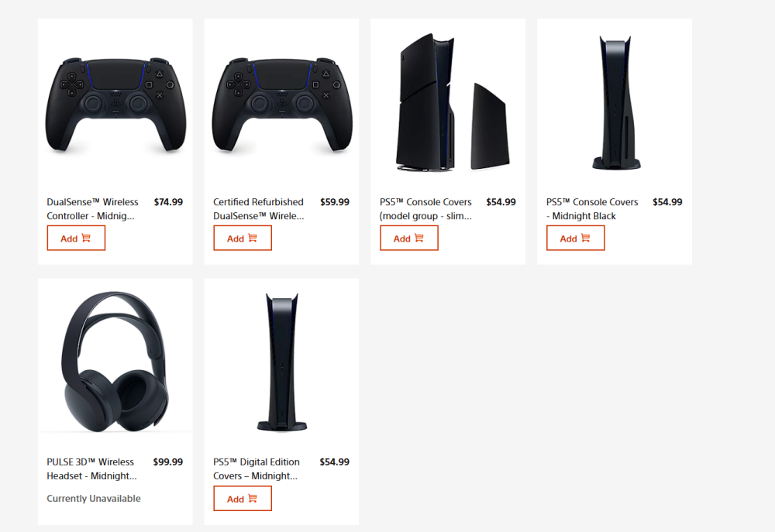Viewport: 775px width, 532px height.
Task: Open Certified Refurbished DualSense product image
Action: (x=282, y=105)
